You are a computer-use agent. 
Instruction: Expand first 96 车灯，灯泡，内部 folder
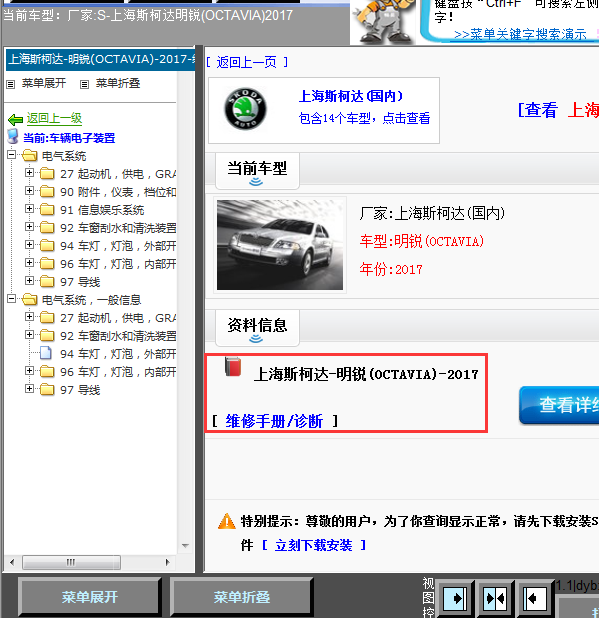(x=29, y=262)
